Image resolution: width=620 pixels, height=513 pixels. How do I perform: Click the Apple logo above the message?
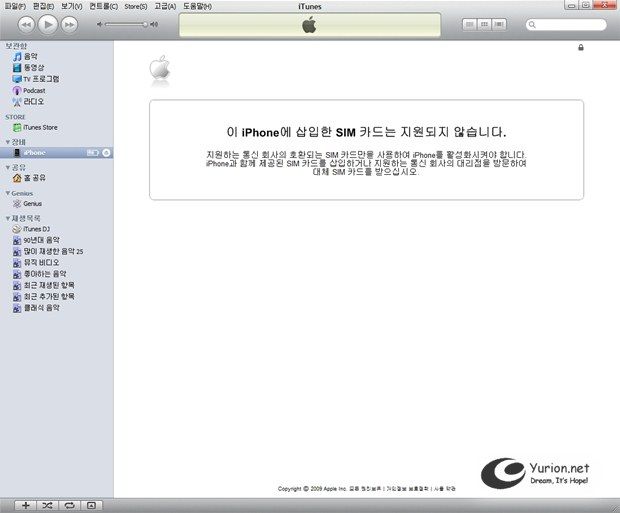pos(160,68)
